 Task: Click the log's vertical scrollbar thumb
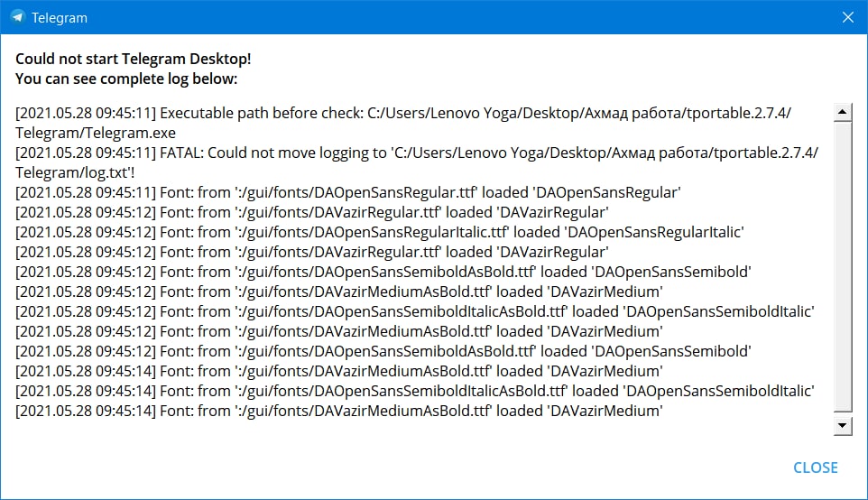pyautogui.click(x=844, y=266)
